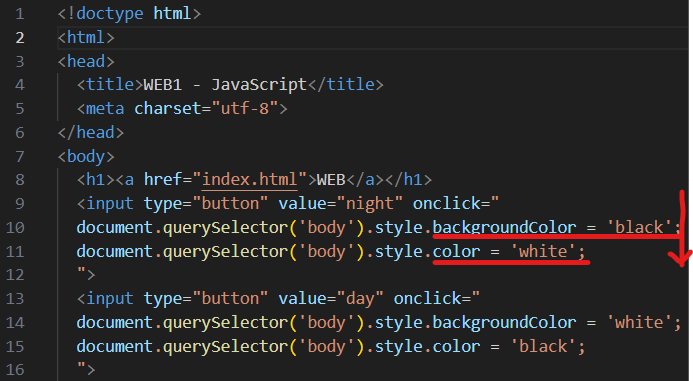The height and width of the screenshot is (381, 693).
Task: Click the closing title tag
Action: 345,84
